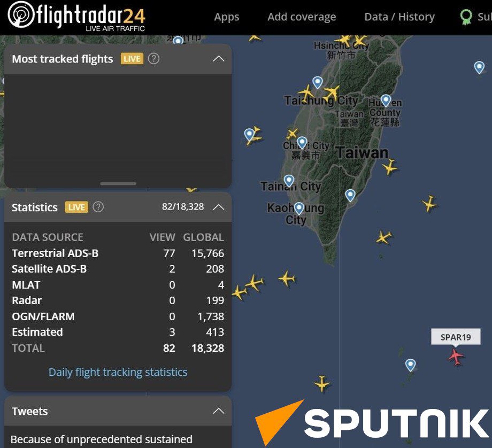The height and width of the screenshot is (448, 492).
Task: Open the Apps menu
Action: click(227, 17)
